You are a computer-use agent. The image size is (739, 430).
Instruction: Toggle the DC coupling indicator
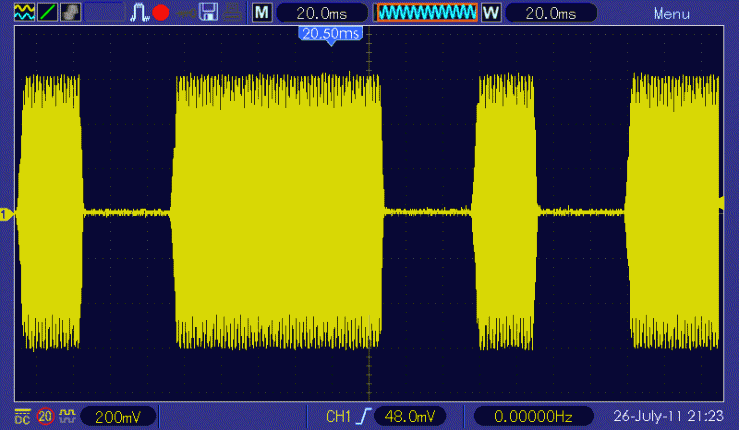pos(22,416)
